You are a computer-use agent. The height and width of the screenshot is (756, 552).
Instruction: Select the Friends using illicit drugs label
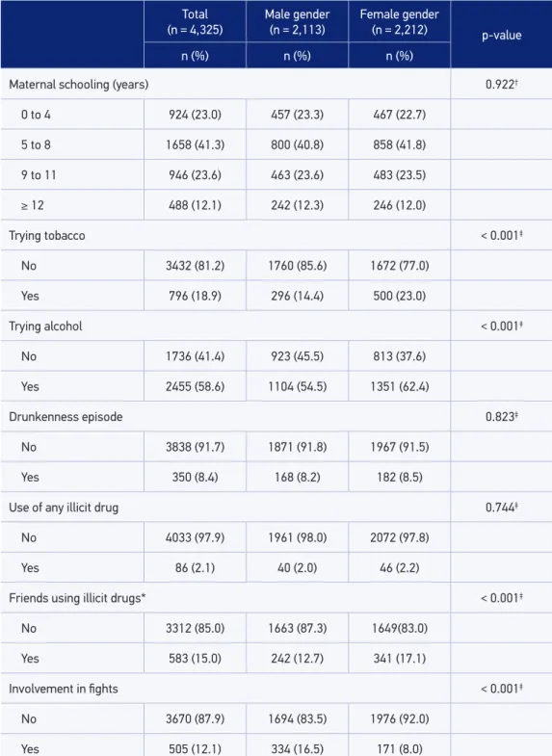point(77,598)
